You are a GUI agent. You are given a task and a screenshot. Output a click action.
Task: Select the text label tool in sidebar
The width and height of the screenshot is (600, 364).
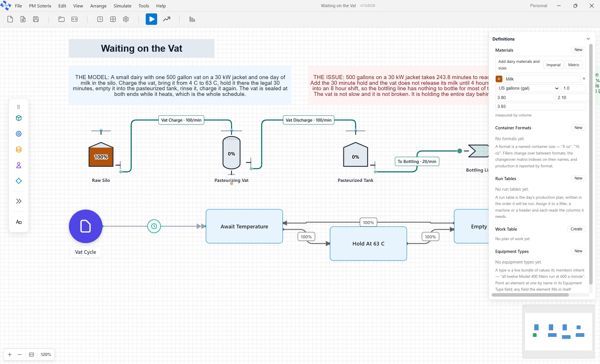pos(19,222)
